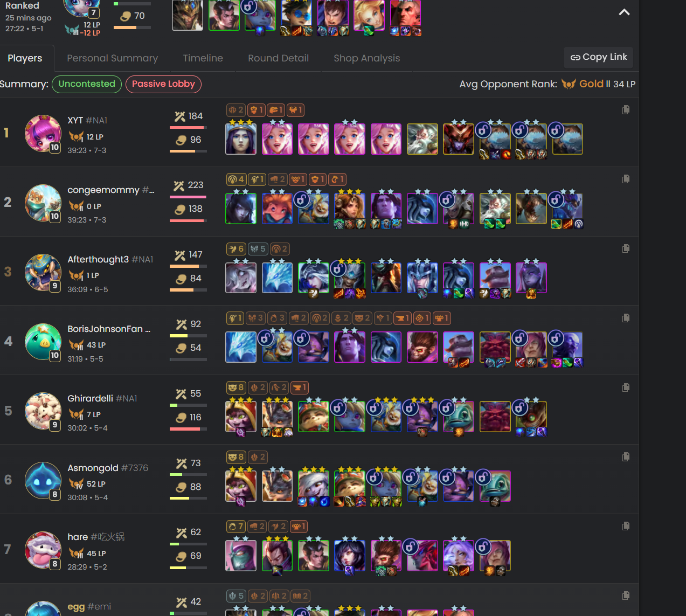686x616 pixels.
Task: Select the Passive Lobby summary tag
Action: [163, 84]
